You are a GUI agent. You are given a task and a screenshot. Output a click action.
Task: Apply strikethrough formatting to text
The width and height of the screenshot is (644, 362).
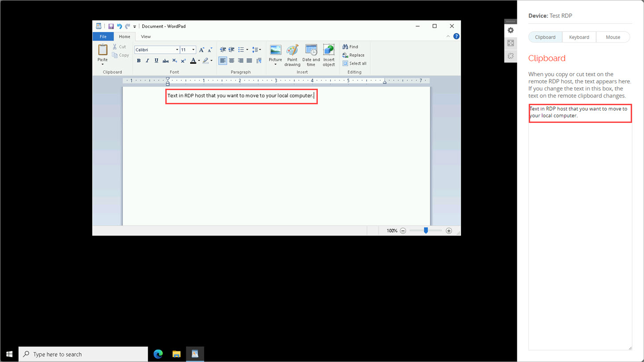pos(166,60)
